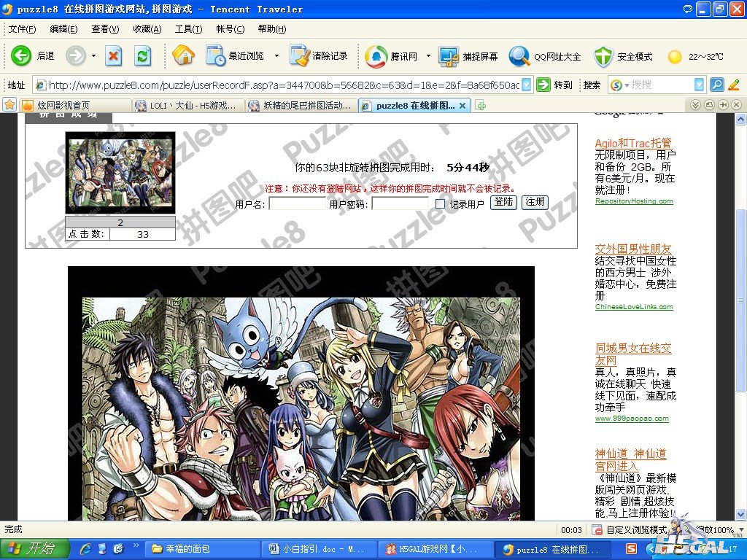Click the green Back arrow button
Screen dimensions: 747x560
pyautogui.click(x=21, y=55)
